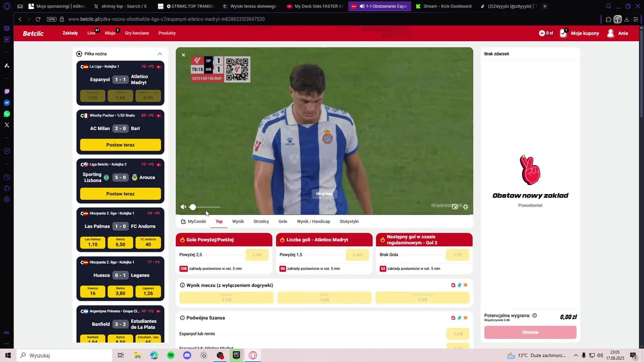Show info icon next to Potencjalna wygrana
This screenshot has width=644, height=362.
[534, 315]
